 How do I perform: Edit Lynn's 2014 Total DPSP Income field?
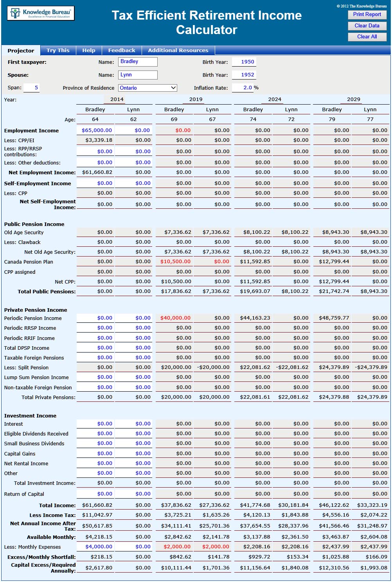(x=134, y=348)
